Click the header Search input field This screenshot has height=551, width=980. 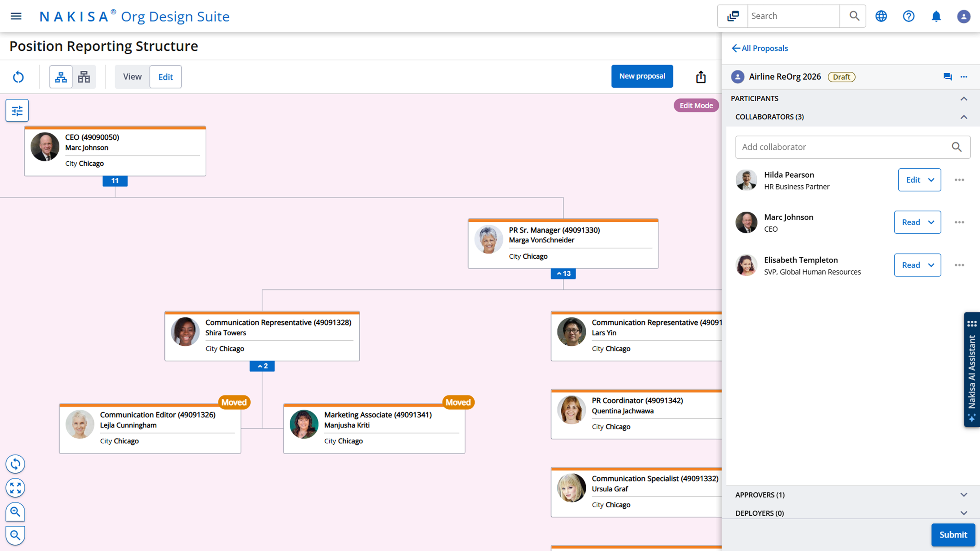tap(793, 16)
